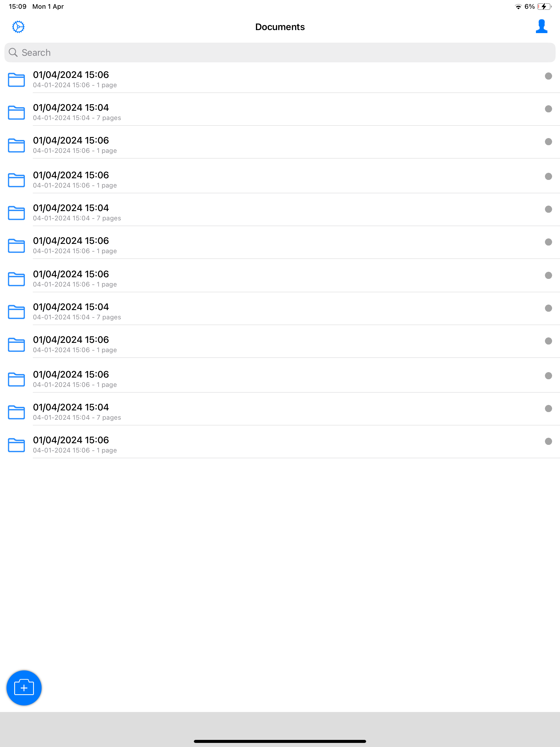Screen dimensions: 560x747
Task: Toggle the gray dot on the first document
Action: (x=548, y=76)
